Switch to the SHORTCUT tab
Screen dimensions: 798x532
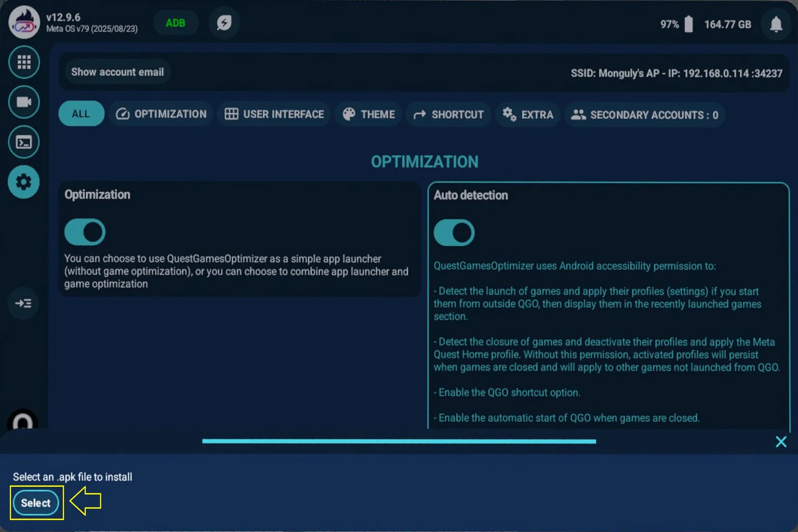click(449, 114)
